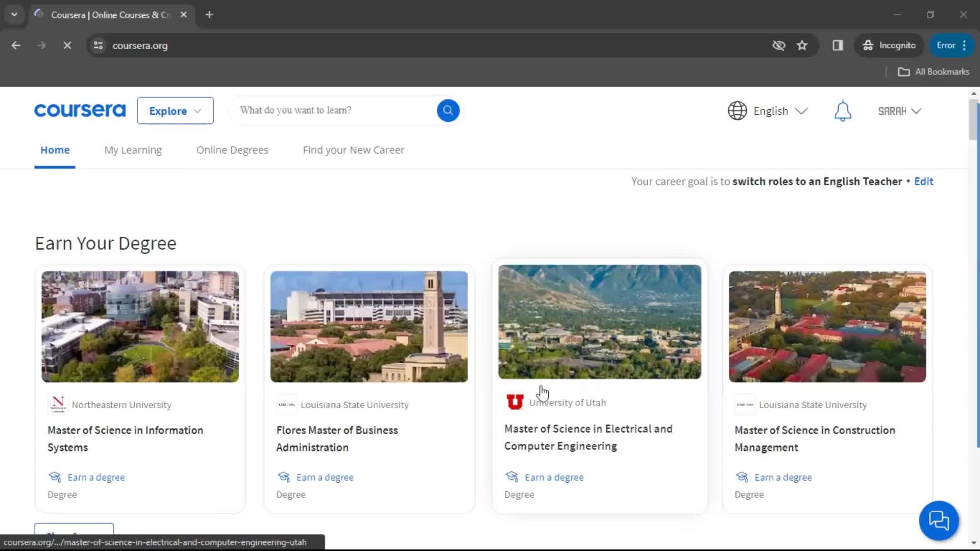View site information icon in address bar
The height and width of the screenshot is (551, 980).
(99, 45)
